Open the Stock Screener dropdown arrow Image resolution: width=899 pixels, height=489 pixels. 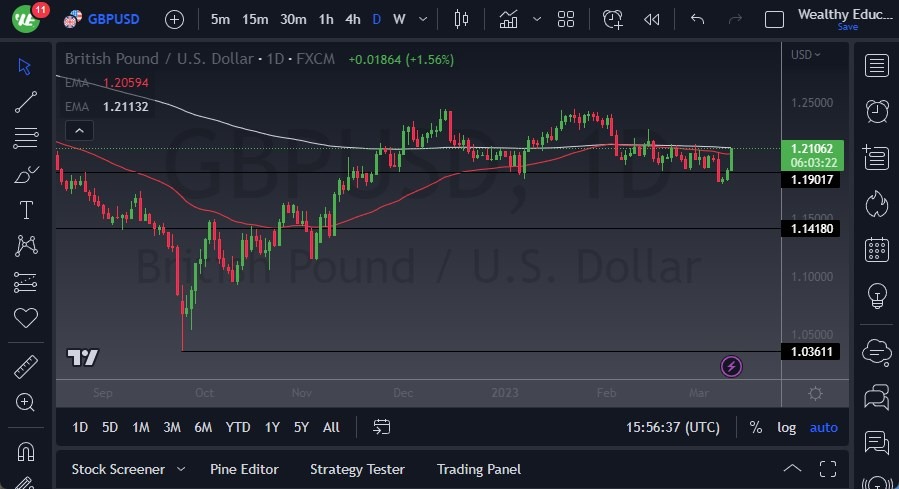pos(181,469)
